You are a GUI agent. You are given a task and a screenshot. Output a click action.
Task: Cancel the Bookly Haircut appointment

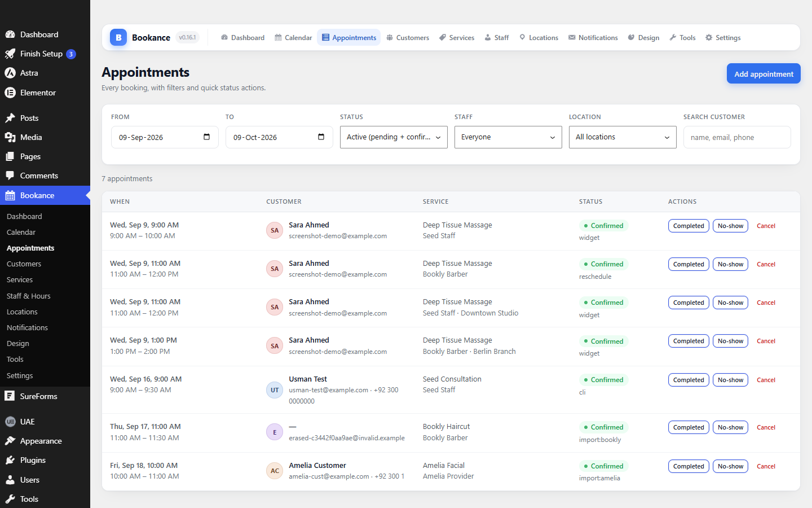pyautogui.click(x=766, y=427)
